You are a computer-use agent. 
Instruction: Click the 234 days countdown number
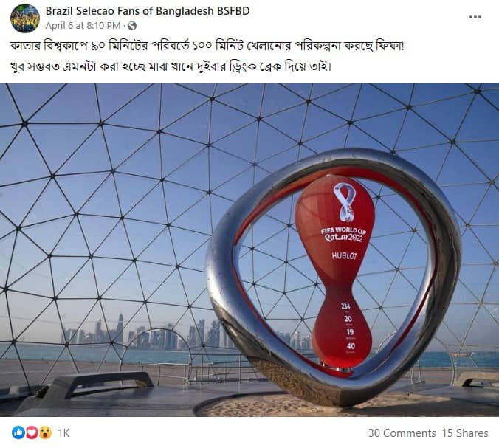(x=345, y=306)
